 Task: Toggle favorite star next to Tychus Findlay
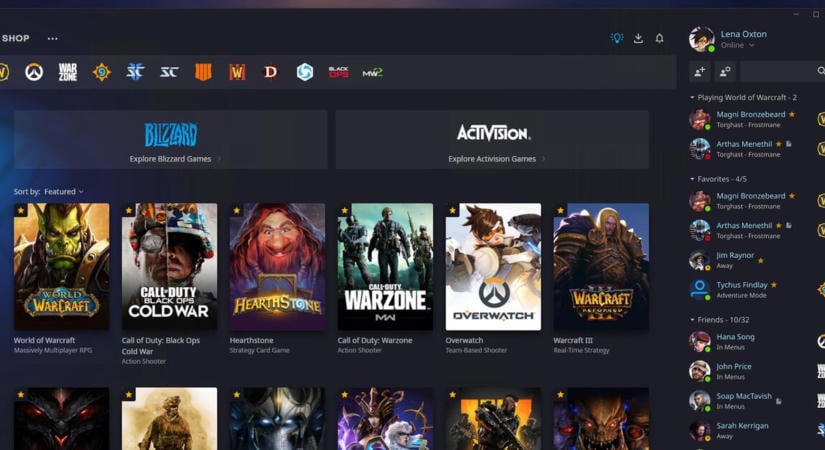[773, 285]
